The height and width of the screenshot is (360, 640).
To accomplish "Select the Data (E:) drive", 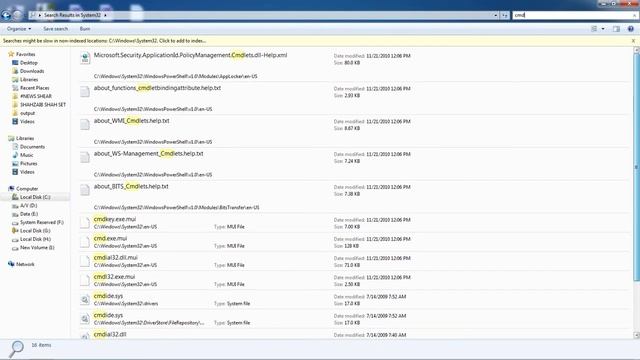I will [x=29, y=214].
